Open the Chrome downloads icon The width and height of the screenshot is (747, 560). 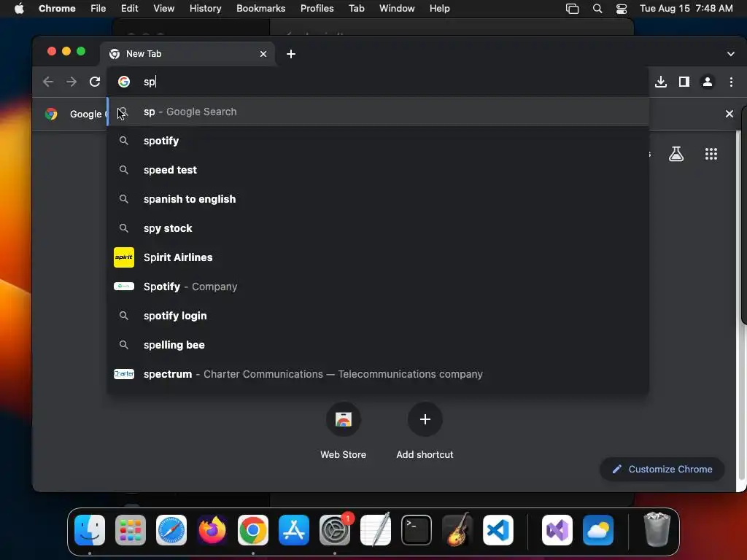pyautogui.click(x=661, y=82)
